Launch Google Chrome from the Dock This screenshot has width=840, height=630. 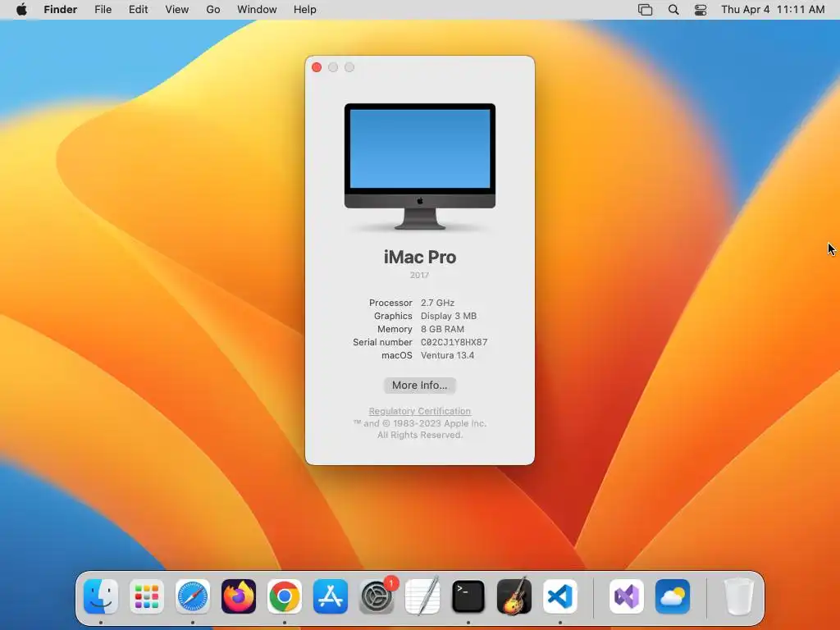[x=285, y=596]
